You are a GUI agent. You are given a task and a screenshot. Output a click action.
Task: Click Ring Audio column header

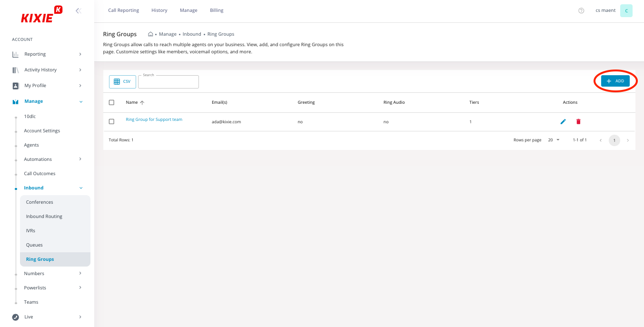pyautogui.click(x=394, y=102)
